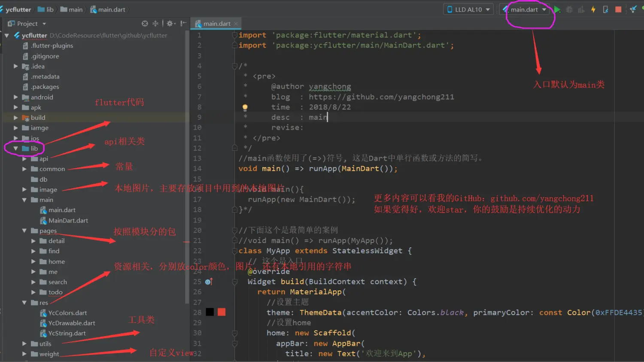Open YcString.dart in the project tree

[63, 333]
